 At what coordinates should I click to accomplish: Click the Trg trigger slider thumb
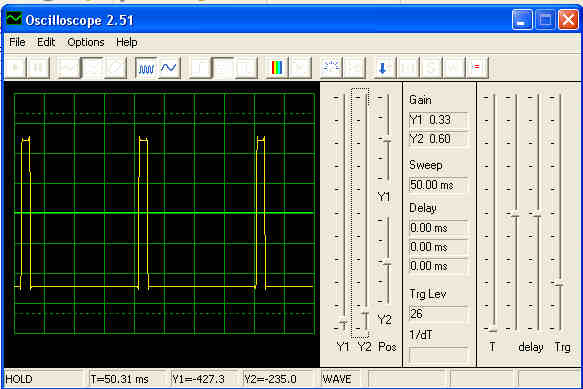click(x=560, y=284)
